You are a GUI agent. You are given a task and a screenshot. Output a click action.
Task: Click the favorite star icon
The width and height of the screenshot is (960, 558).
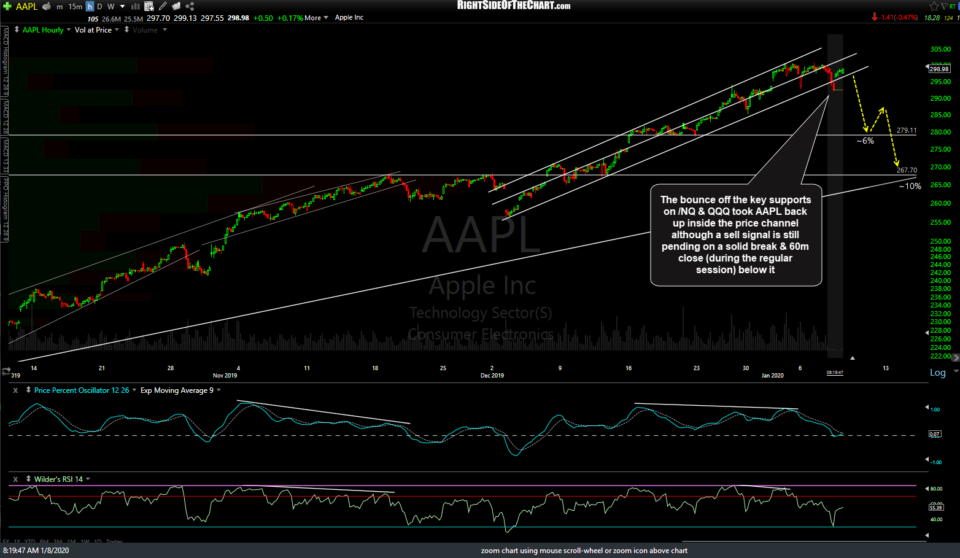click(934, 6)
